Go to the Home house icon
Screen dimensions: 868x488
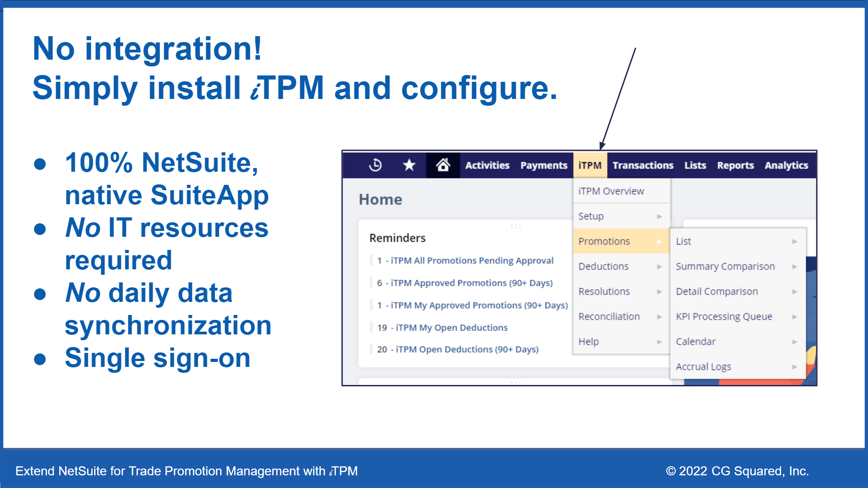(443, 165)
